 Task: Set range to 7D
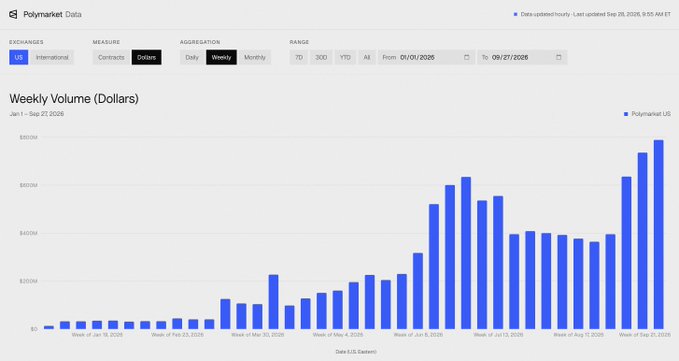pos(299,57)
